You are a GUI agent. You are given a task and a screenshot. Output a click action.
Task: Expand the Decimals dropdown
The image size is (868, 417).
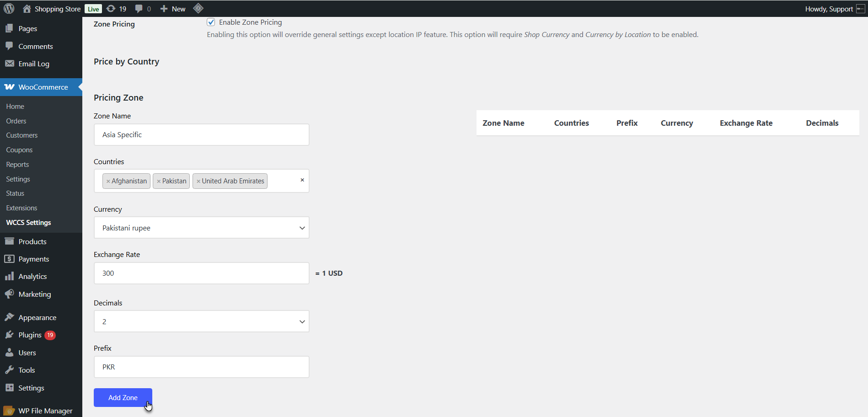202,321
